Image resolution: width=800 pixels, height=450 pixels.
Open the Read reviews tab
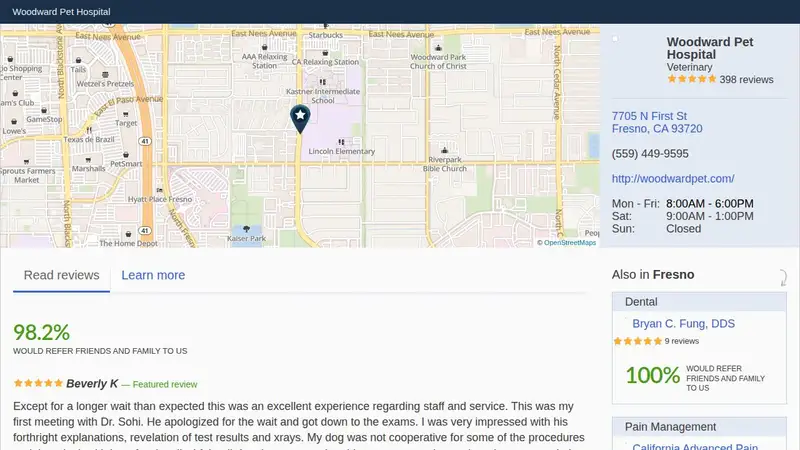pyautogui.click(x=62, y=276)
